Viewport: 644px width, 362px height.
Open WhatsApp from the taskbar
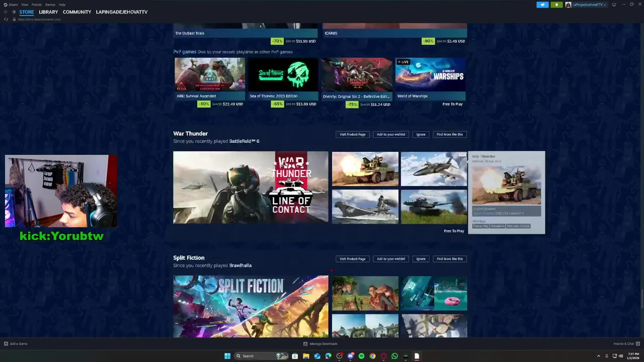394,356
